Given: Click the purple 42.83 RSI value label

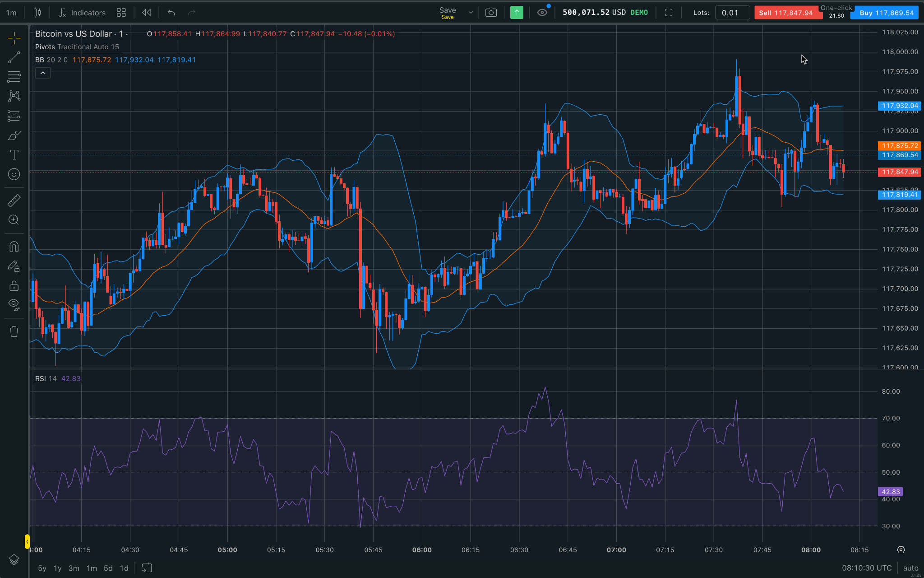Looking at the screenshot, I should (x=891, y=492).
